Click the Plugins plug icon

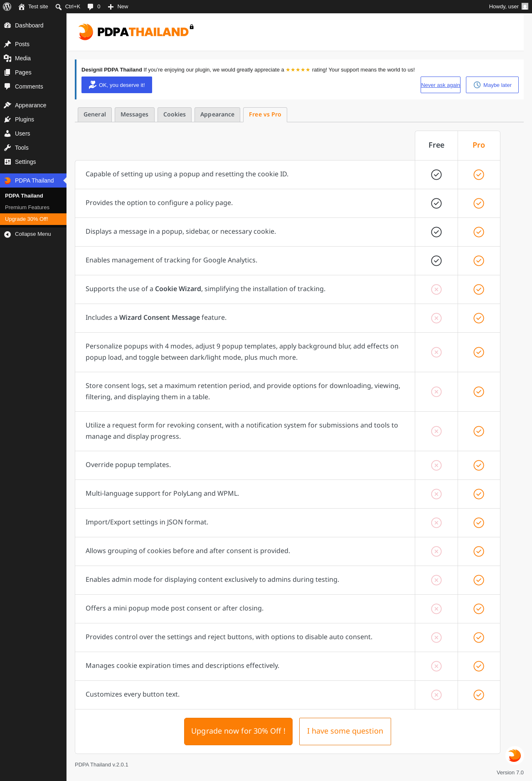[7, 119]
